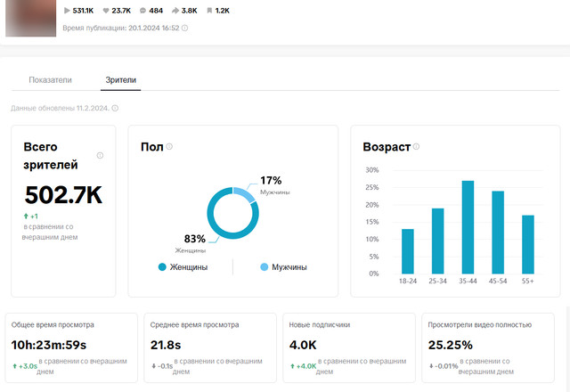Toggle Женщины legend item in gender chart

click(183, 267)
